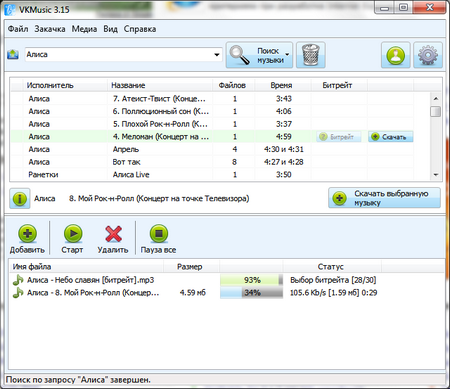
Task: Open settings with the gear icon
Action: click(x=428, y=55)
